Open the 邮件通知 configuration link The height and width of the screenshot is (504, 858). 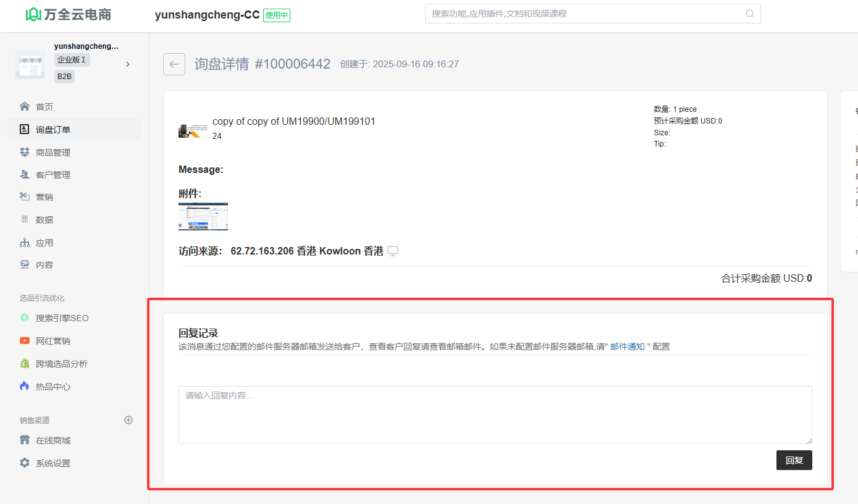tap(627, 346)
